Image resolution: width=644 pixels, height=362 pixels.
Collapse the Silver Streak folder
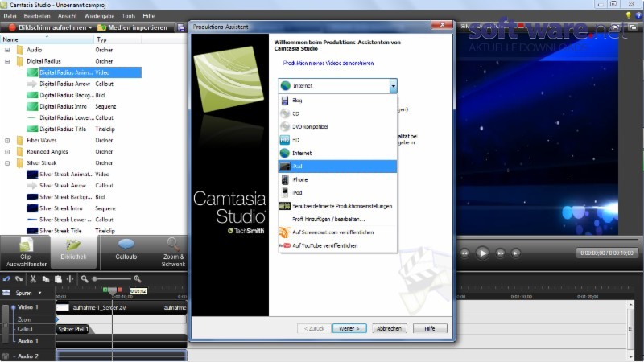(7, 163)
